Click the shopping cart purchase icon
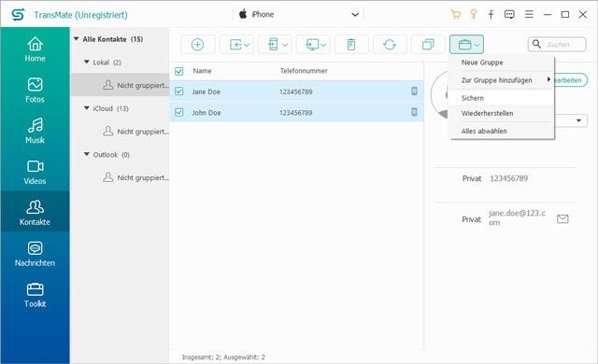Viewport: 598px width, 364px height. coord(455,15)
